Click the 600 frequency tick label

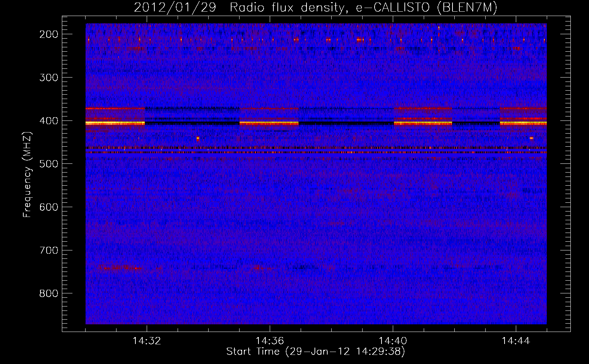click(x=48, y=207)
